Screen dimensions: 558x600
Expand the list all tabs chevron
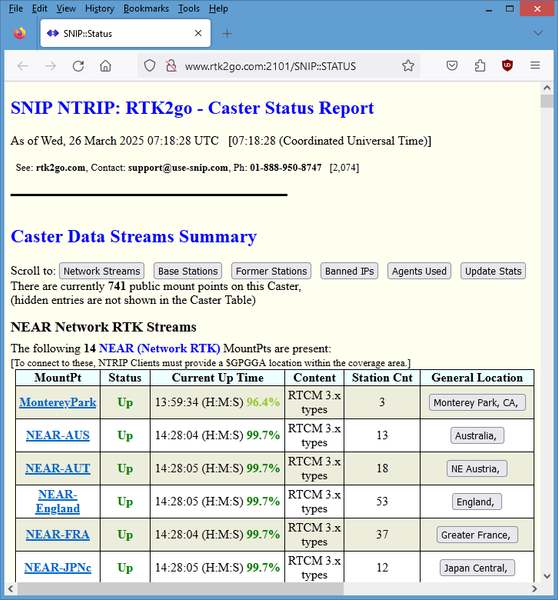tap(538, 33)
